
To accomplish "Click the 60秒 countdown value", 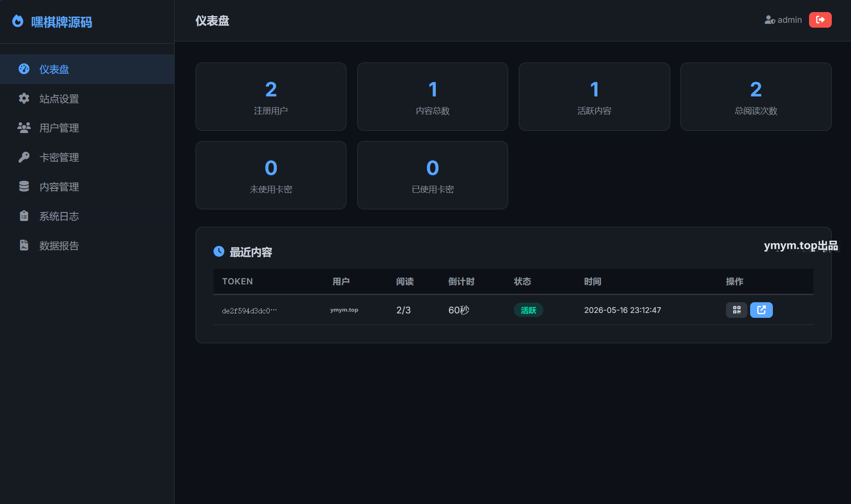I will (459, 310).
